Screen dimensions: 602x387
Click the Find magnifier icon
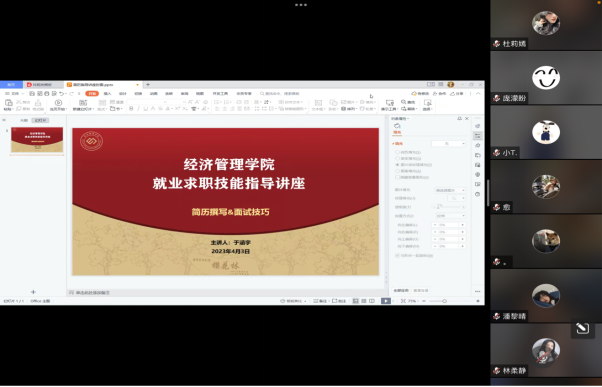click(404, 102)
